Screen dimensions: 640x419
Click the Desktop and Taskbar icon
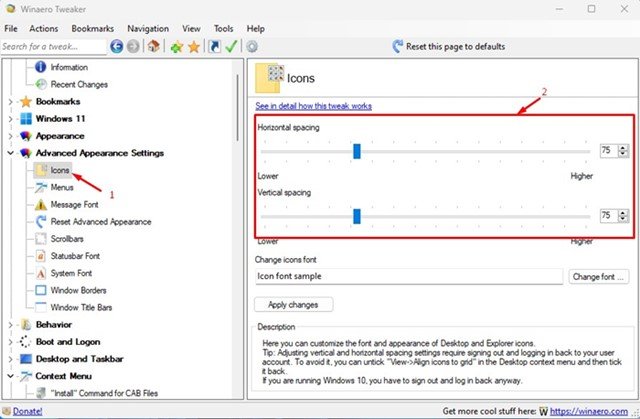coord(26,359)
